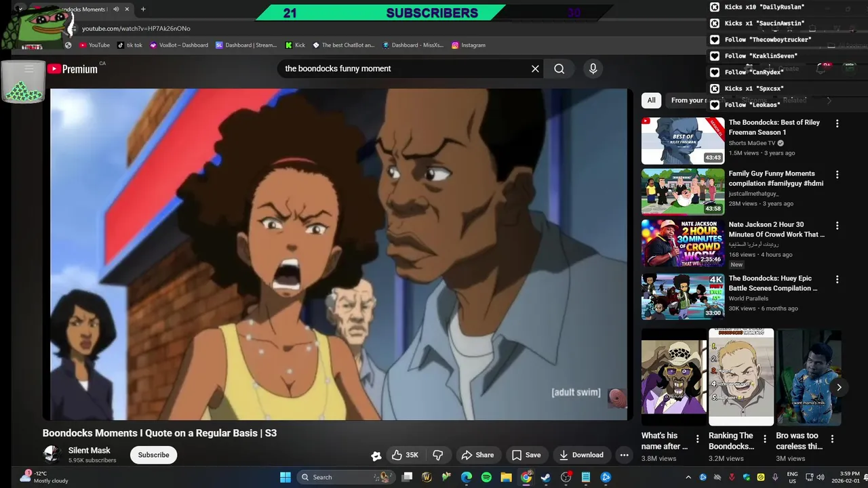Switch to Chrome on the taskbar
This screenshot has height=488, width=868.
pyautogui.click(x=526, y=477)
